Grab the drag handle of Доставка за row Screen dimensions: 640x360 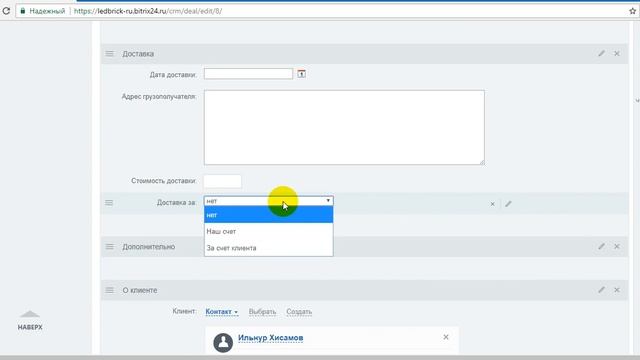[x=109, y=202]
